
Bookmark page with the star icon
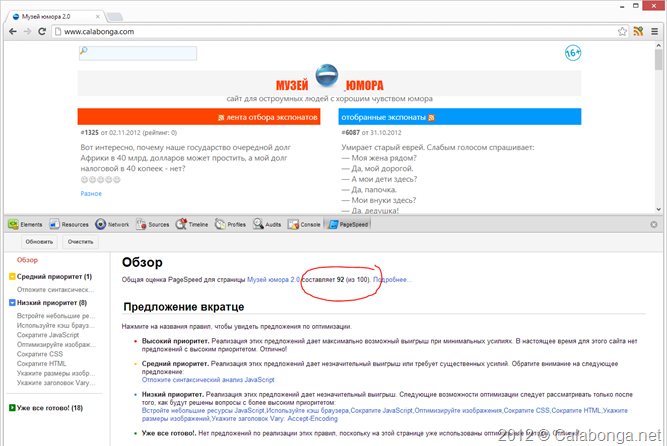pyautogui.click(x=622, y=31)
